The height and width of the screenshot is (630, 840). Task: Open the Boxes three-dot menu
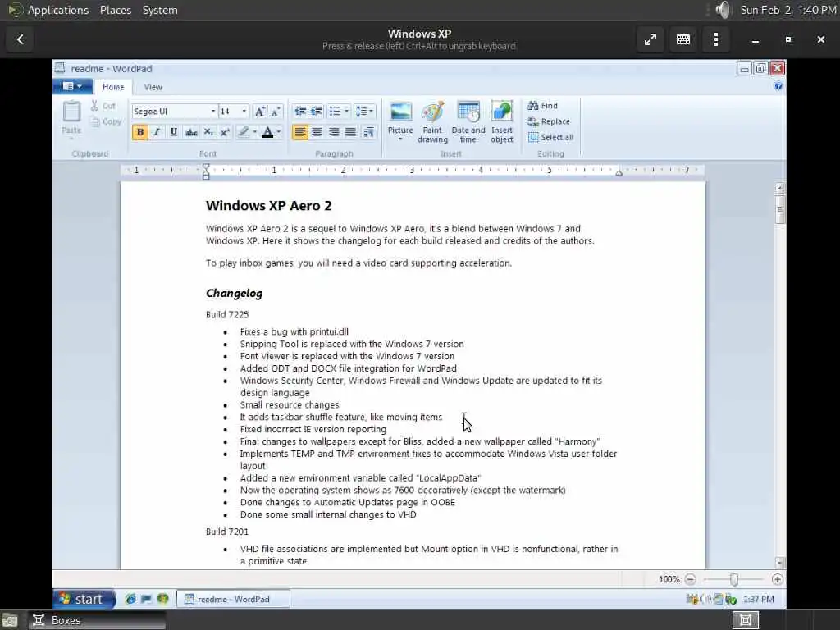[715, 39]
